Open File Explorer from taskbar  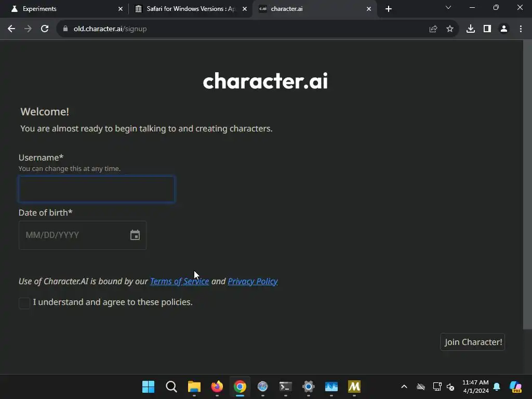[194, 387]
